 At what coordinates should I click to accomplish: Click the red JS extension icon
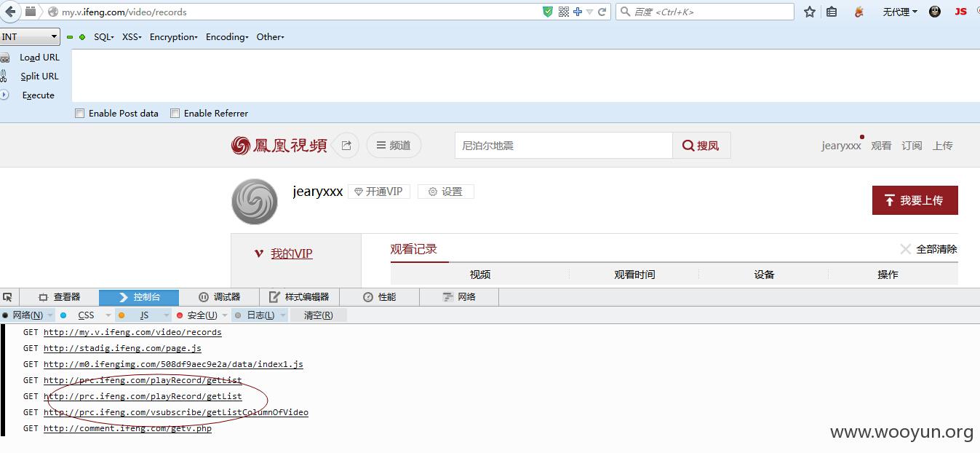click(960, 12)
